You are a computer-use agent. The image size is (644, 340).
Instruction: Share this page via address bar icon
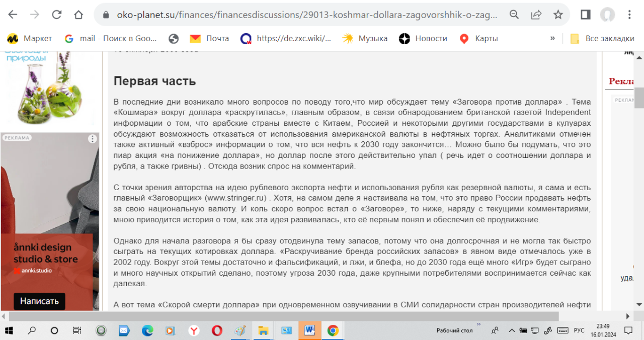[x=536, y=15]
